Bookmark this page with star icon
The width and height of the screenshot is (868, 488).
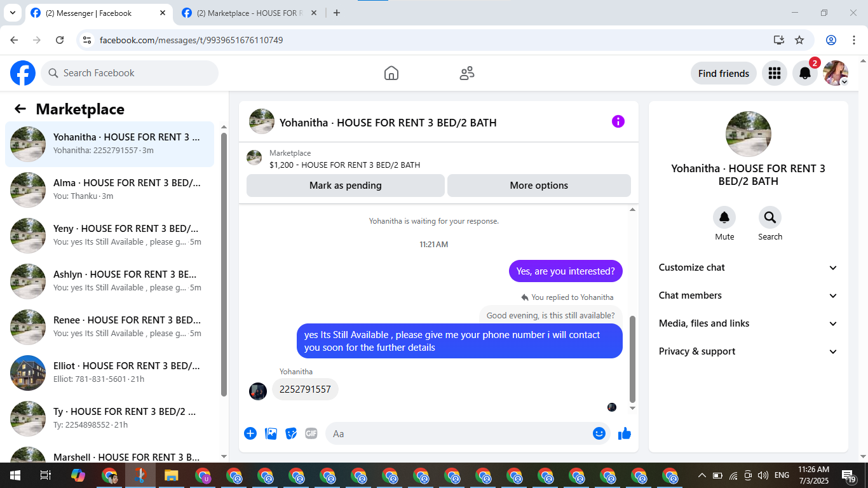[799, 40]
